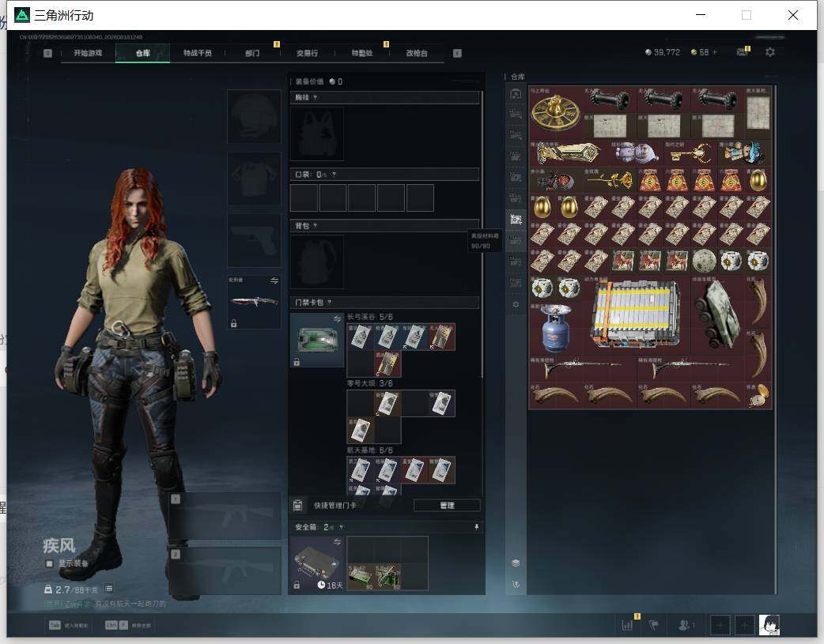Select the safe box case item
The width and height of the screenshot is (824, 644).
point(317,563)
